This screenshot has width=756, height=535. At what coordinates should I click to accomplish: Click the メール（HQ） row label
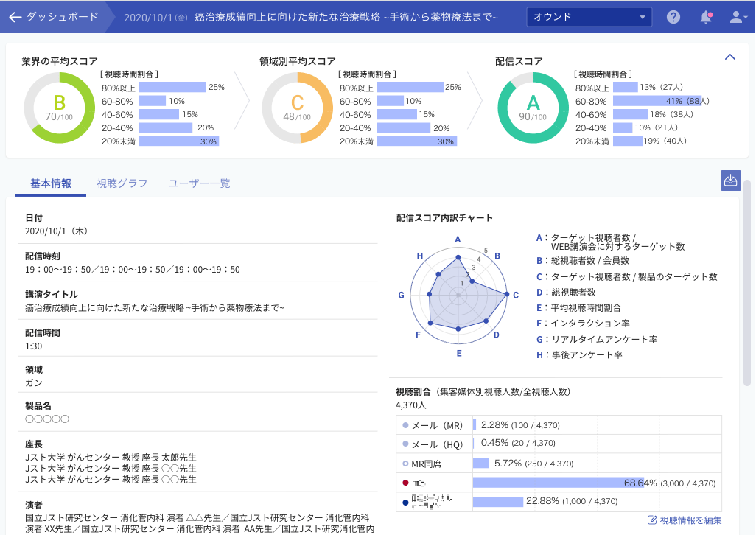(437, 444)
